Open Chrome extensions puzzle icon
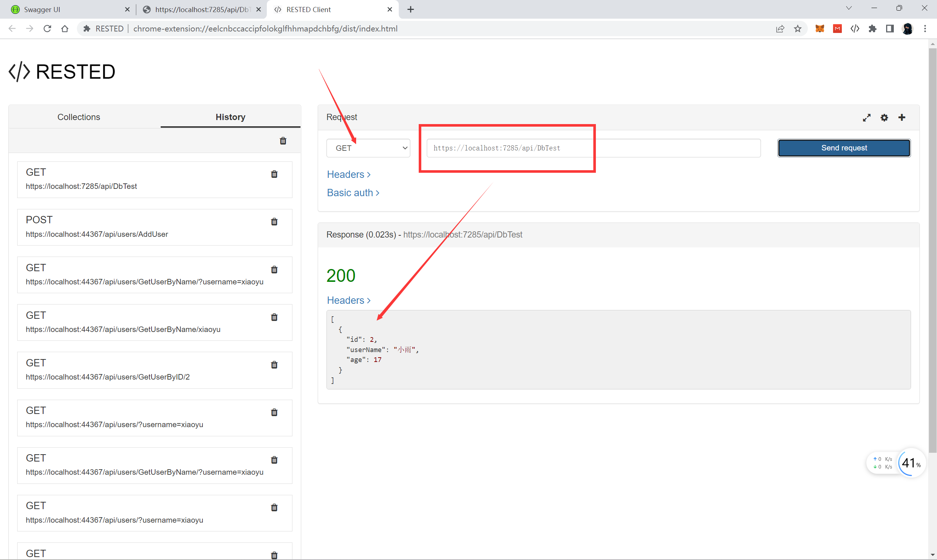The image size is (937, 560). (x=872, y=29)
